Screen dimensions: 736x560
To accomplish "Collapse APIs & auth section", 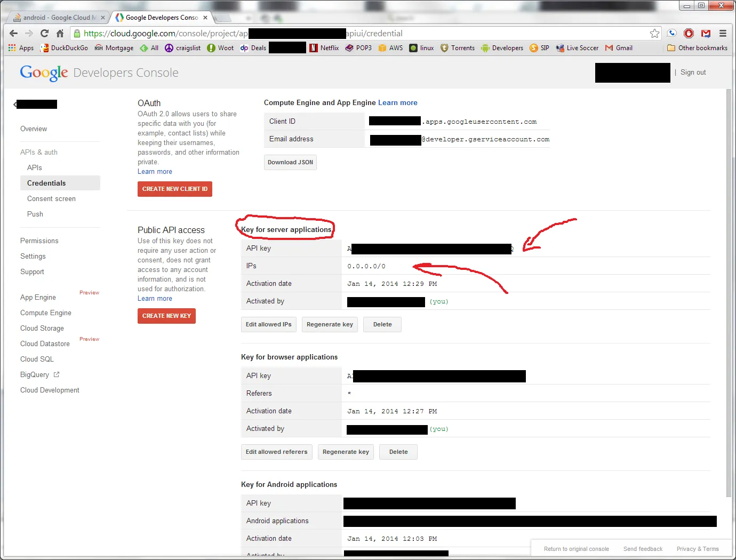I will tap(39, 153).
